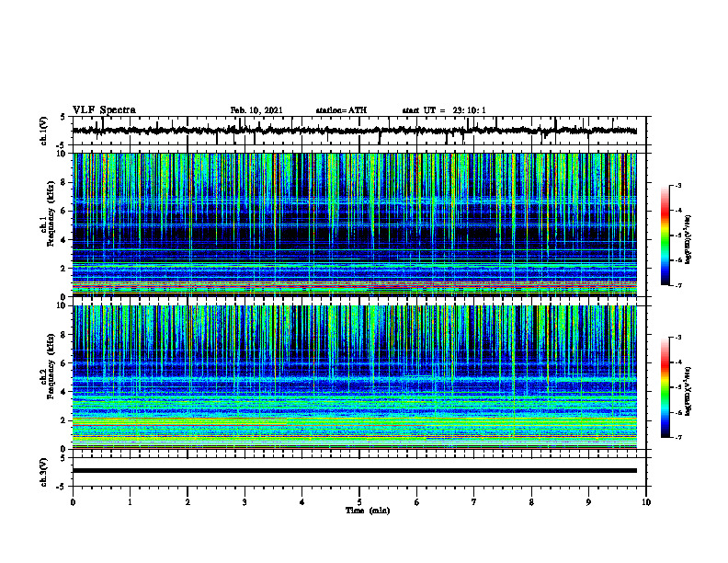Click the ch.2 color bar log(PSD) unit label
Viewport: 728px width, 563px height.
[x=688, y=392]
